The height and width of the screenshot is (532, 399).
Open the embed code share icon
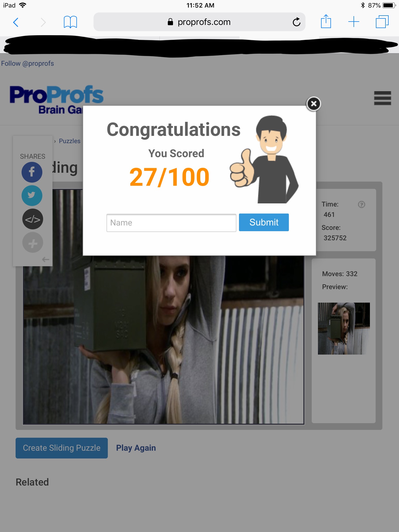(x=32, y=219)
